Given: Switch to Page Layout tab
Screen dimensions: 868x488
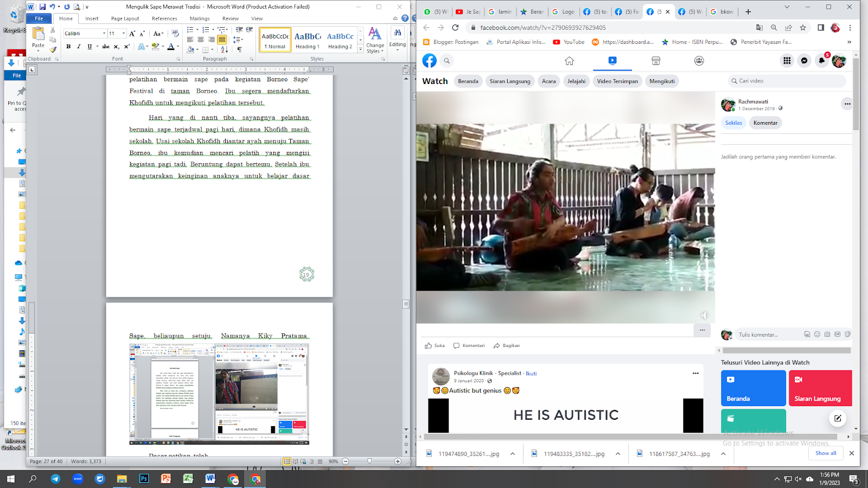Looking at the screenshot, I should click(x=125, y=18).
